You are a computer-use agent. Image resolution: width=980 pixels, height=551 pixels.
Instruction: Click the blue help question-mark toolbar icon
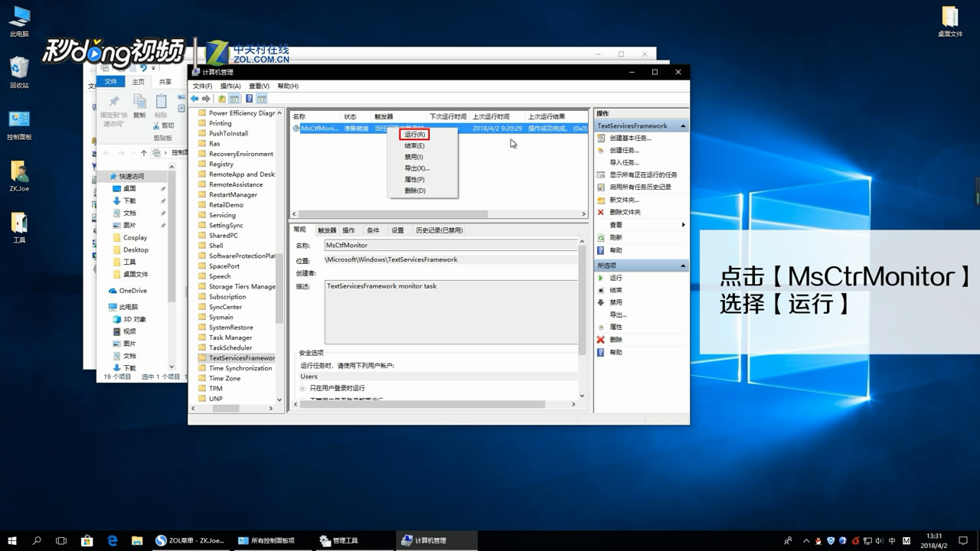click(250, 99)
